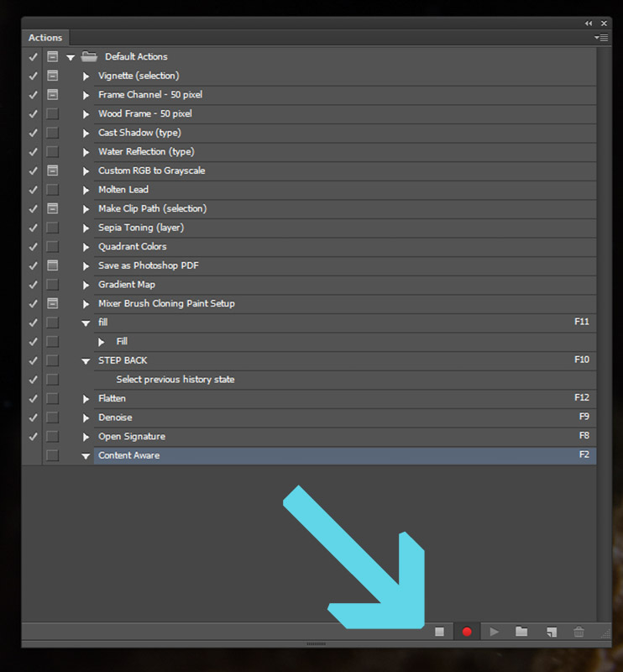Collapse the panel using double-arrow icon

[589, 24]
